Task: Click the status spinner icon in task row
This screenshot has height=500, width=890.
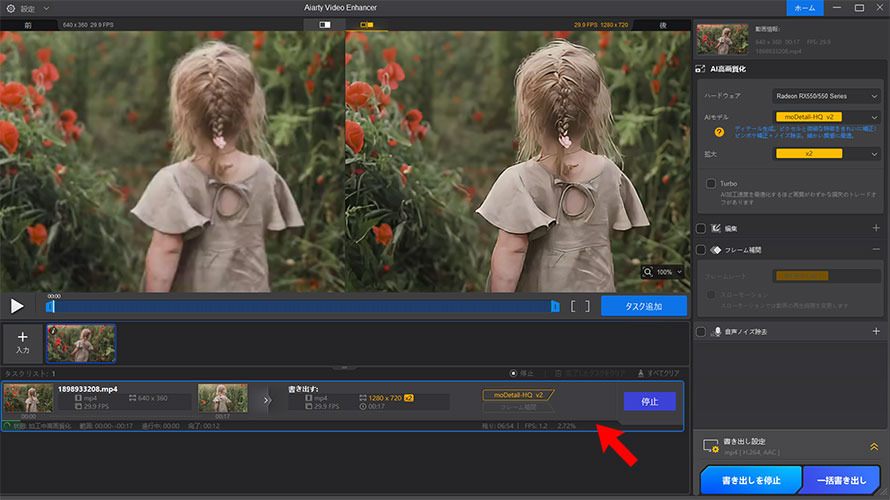Action: point(7,426)
